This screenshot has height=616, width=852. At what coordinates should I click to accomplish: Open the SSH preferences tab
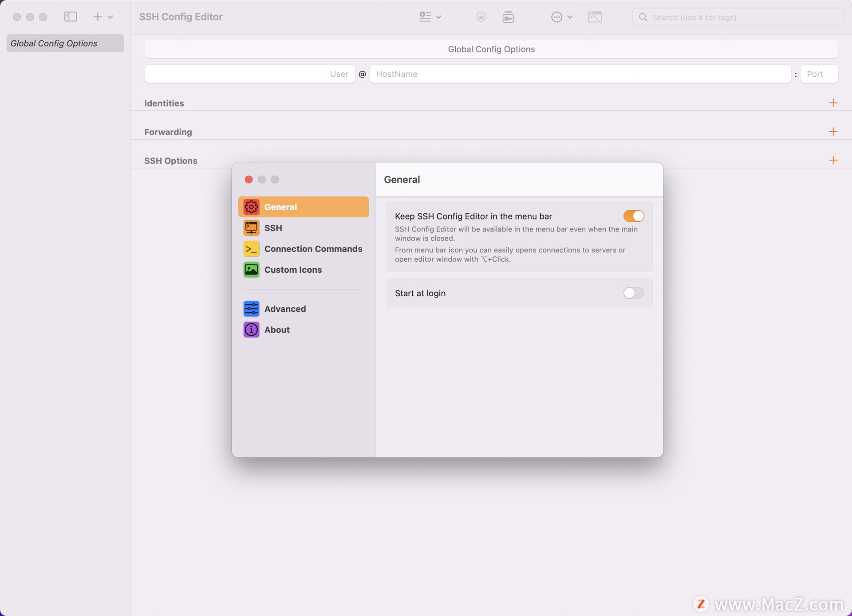(304, 228)
